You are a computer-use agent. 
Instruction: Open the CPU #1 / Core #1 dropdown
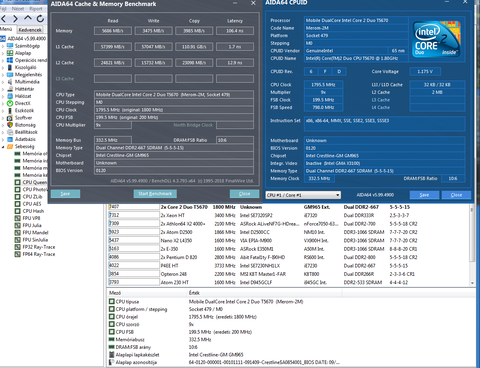pyautogui.click(x=303, y=195)
